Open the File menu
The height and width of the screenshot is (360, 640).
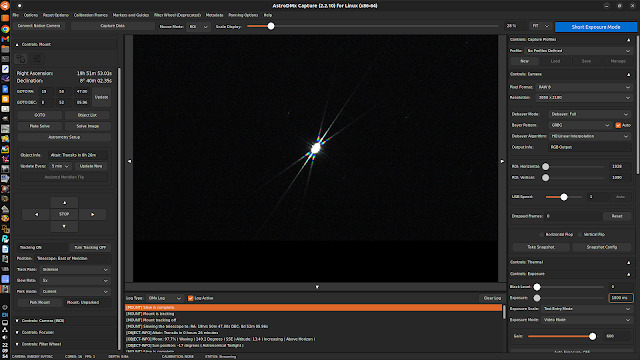[x=15, y=15]
